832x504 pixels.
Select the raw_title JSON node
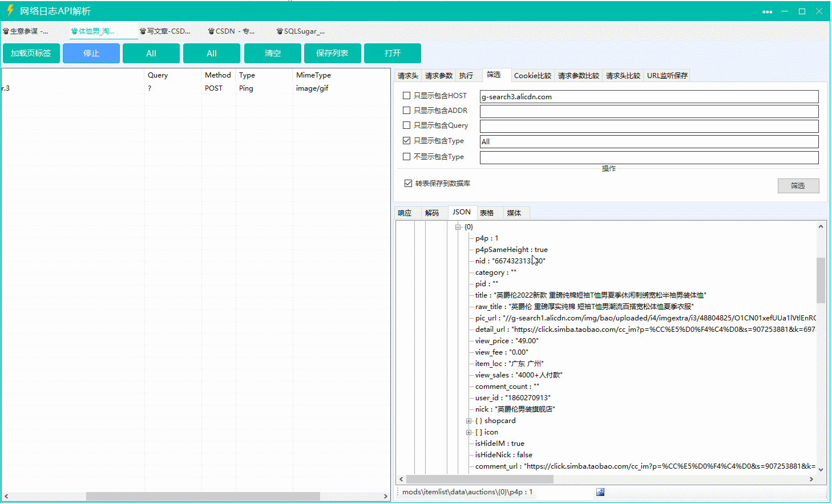[x=584, y=307]
